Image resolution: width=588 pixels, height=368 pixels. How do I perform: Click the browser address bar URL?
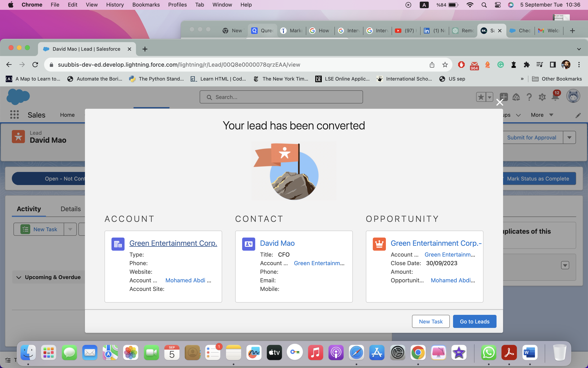click(179, 64)
